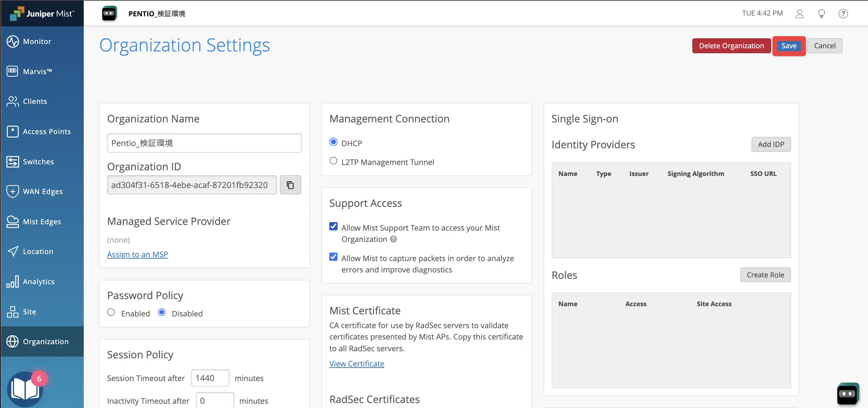Open Site section icon
868x408 pixels.
point(13,312)
